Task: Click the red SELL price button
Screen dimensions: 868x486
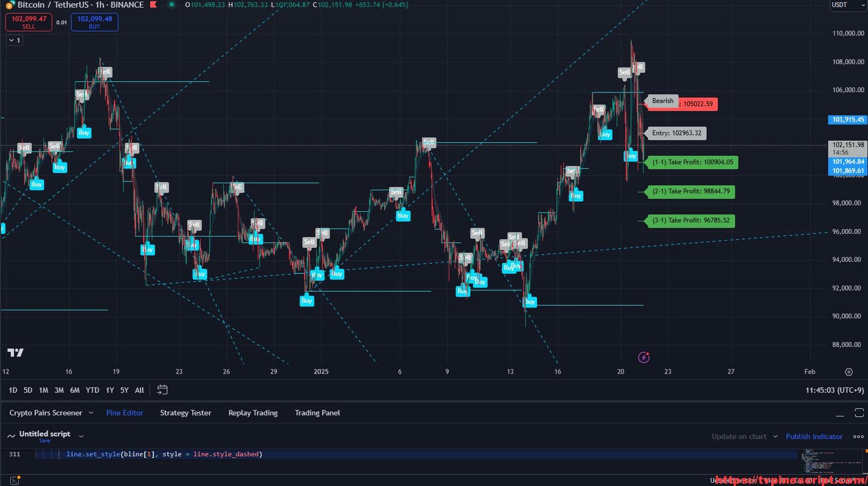Action: pos(29,22)
